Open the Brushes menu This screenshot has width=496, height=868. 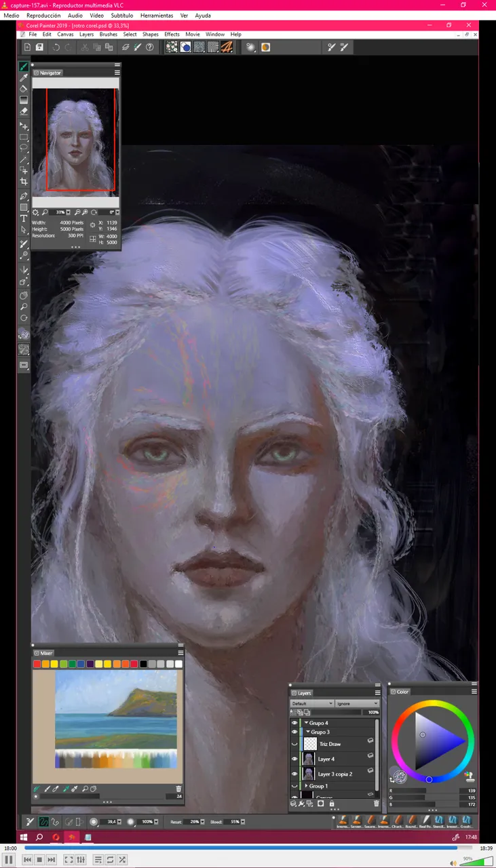(x=108, y=34)
